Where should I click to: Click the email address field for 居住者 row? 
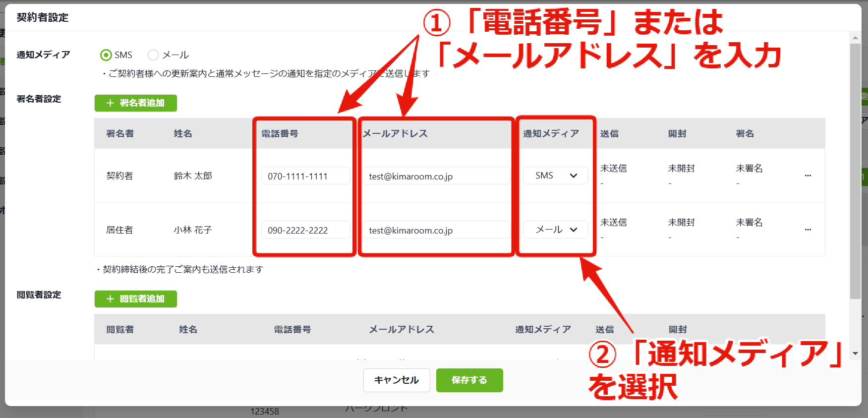(x=437, y=230)
